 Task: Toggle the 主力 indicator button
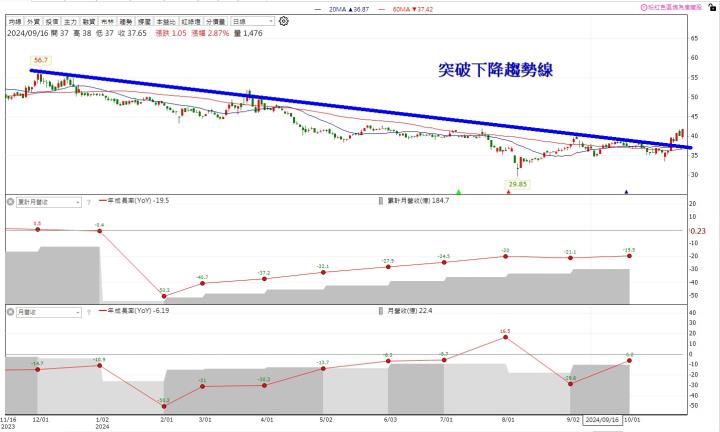click(70, 22)
